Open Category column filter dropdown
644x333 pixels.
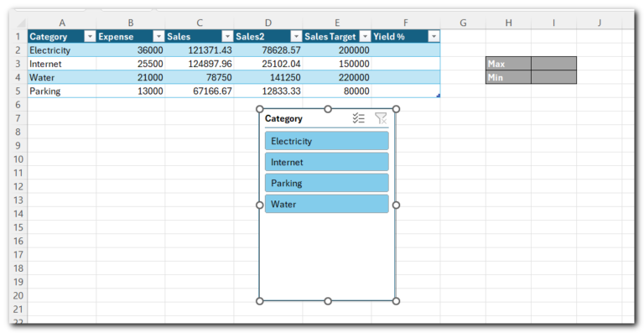point(90,37)
